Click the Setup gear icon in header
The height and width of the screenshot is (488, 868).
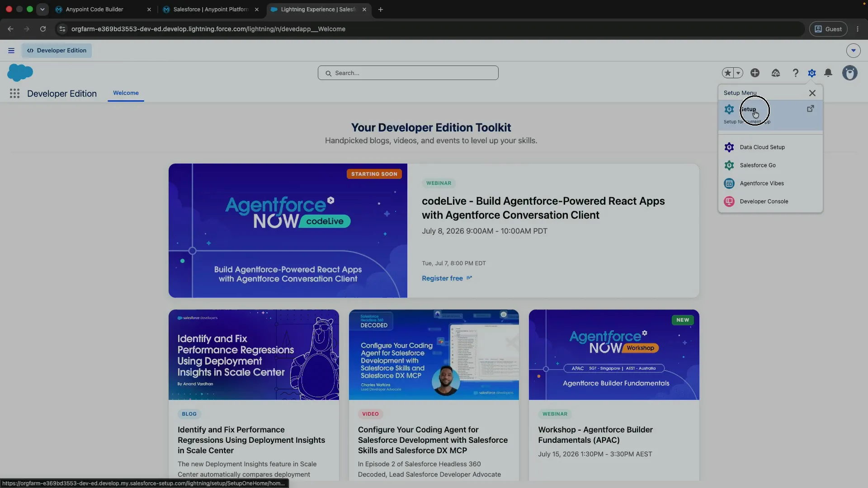pos(812,73)
